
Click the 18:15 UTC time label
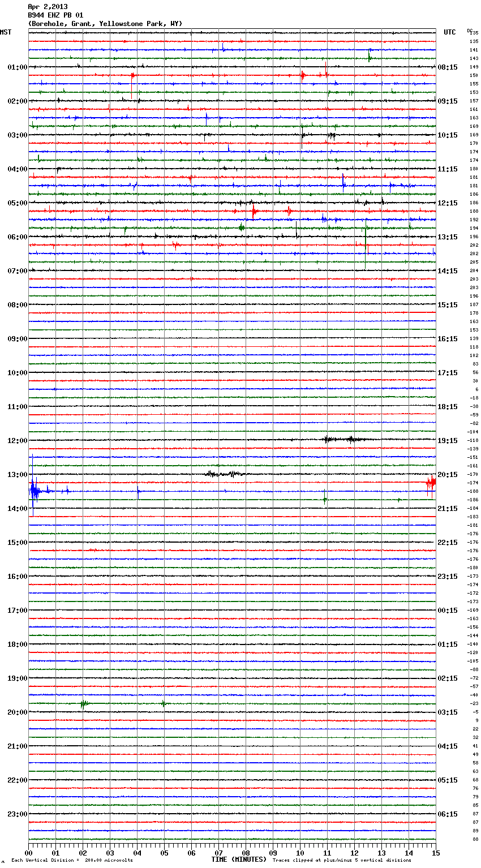click(448, 407)
